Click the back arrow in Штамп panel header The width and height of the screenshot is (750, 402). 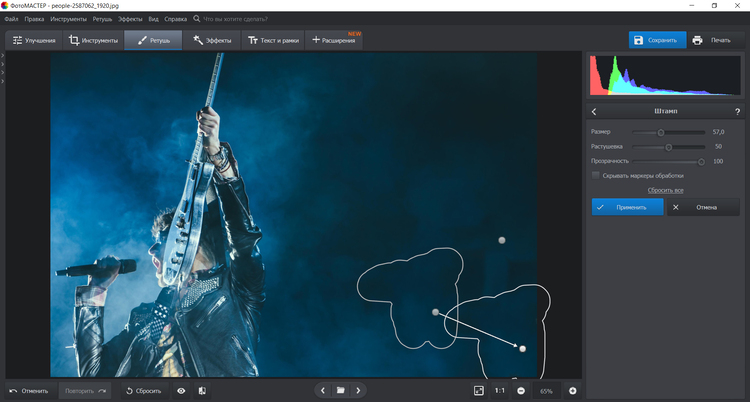click(594, 112)
